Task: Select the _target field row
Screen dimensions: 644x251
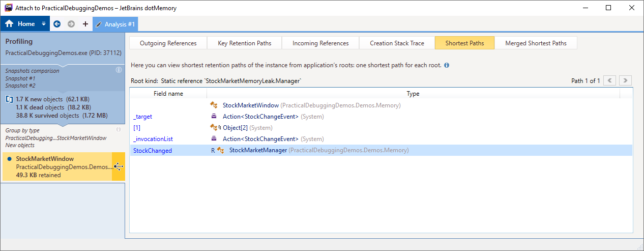Action: point(381,117)
